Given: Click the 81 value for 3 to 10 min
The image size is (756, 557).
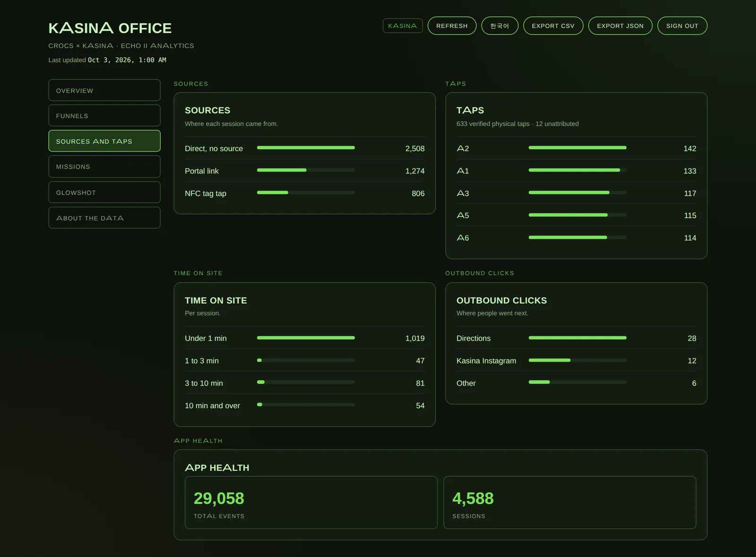Looking at the screenshot, I should click(420, 383).
